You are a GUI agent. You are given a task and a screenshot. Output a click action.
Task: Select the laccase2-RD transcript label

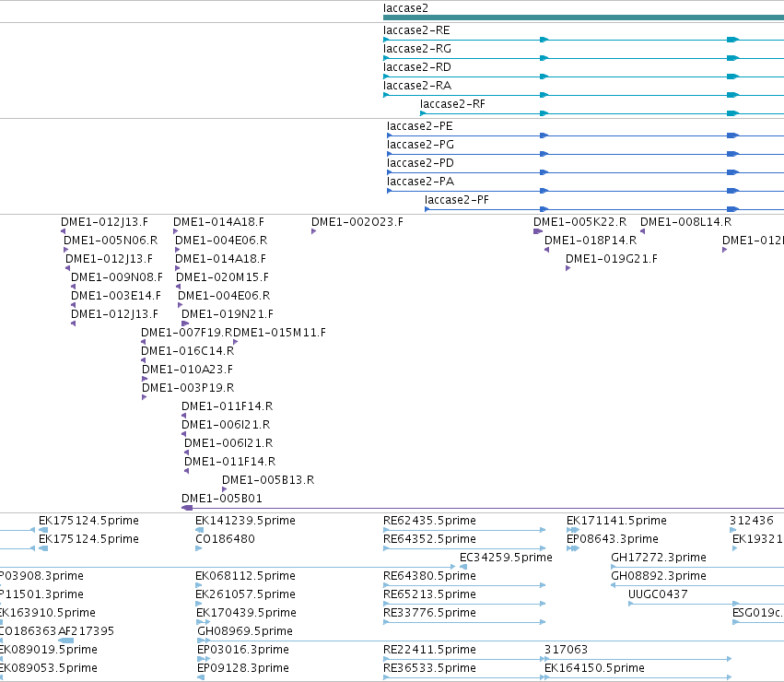tap(417, 67)
